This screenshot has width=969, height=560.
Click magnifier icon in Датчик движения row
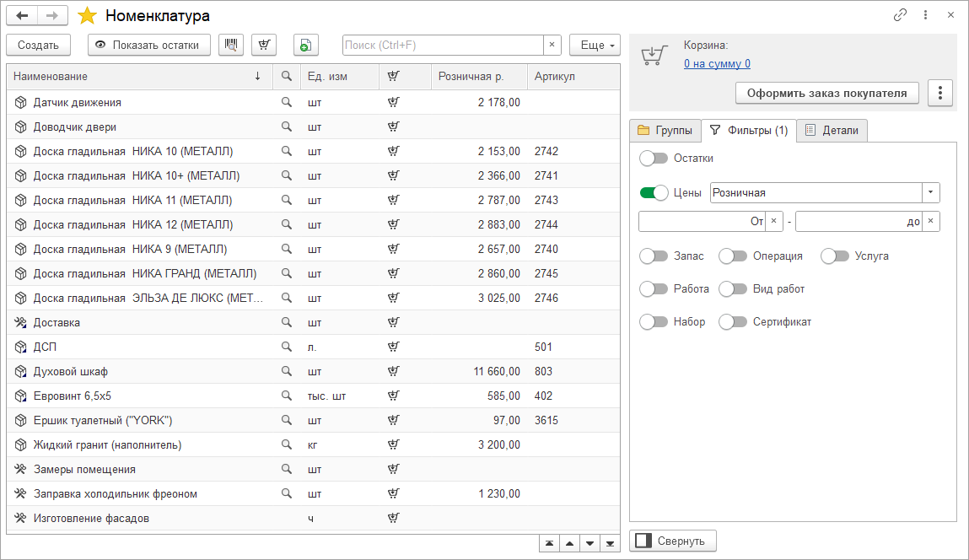tap(286, 102)
